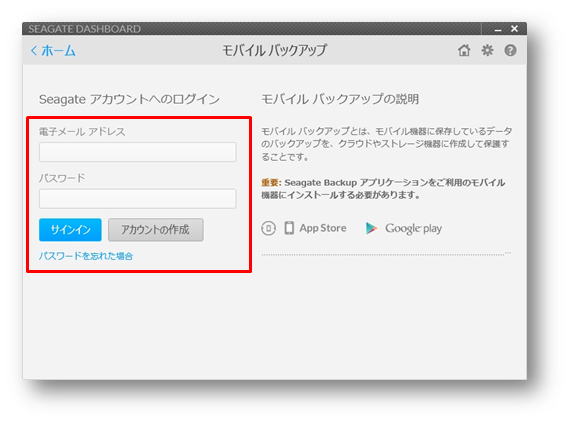Open help with the question mark icon

click(510, 50)
